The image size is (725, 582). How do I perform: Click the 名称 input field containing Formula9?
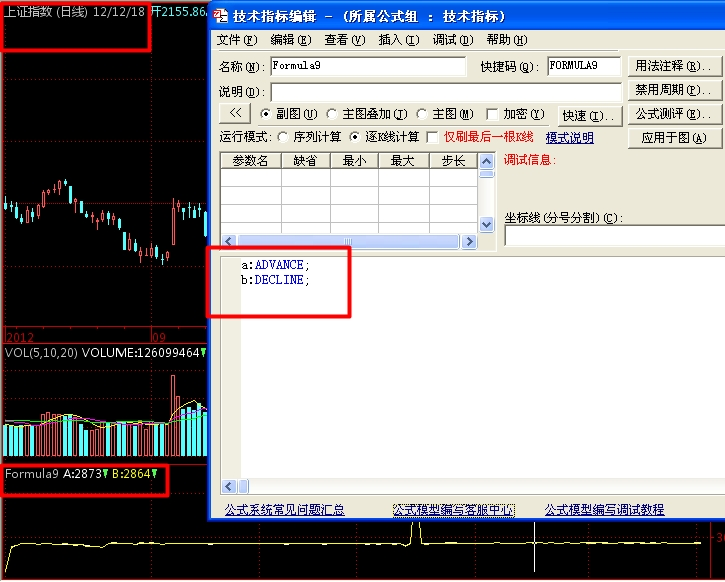click(x=368, y=66)
